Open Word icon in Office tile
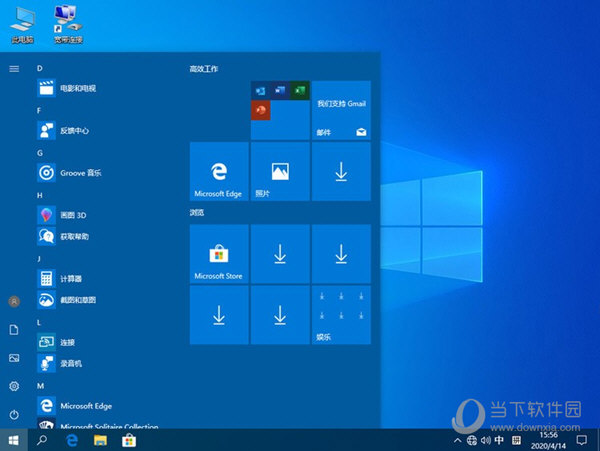 tap(280, 91)
